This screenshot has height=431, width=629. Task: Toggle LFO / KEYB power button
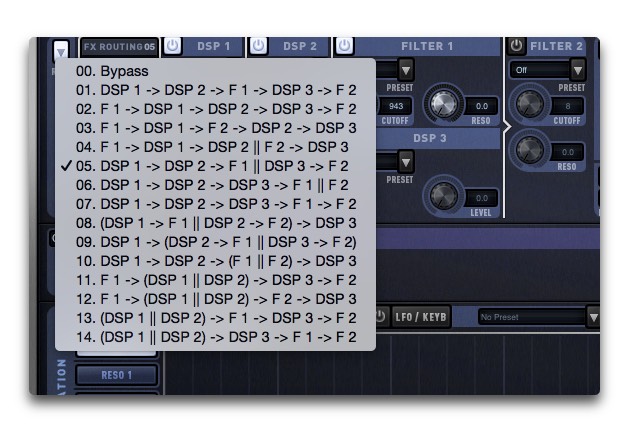point(381,317)
